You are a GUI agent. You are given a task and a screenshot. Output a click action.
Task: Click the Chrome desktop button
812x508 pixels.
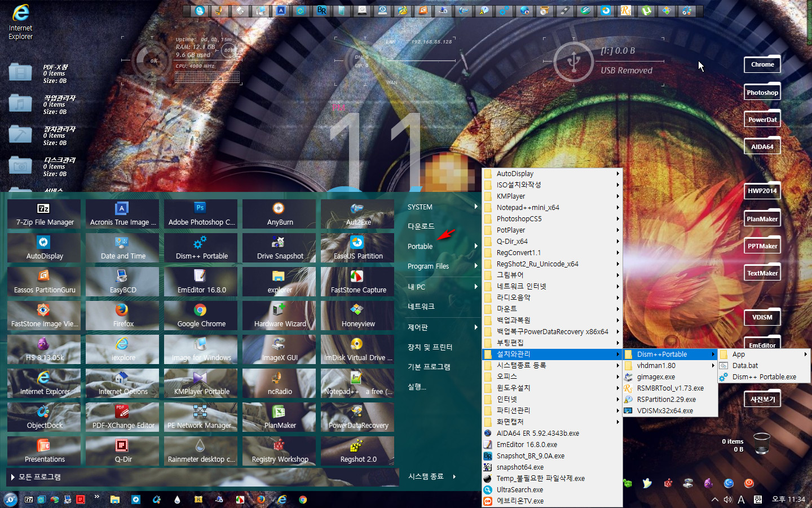(762, 65)
